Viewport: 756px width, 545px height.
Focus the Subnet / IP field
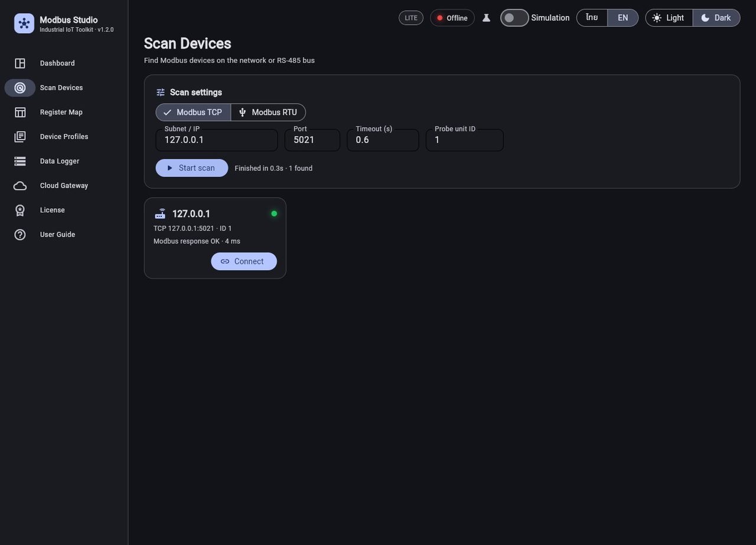click(x=217, y=140)
